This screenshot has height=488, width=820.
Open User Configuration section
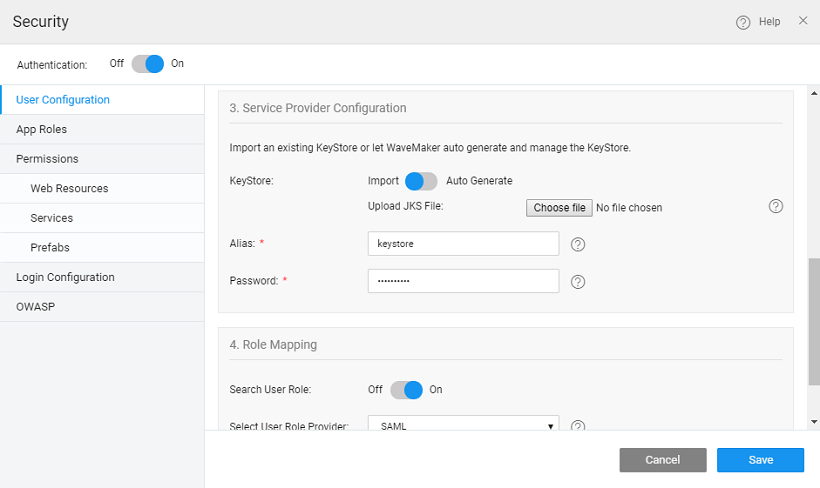pyautogui.click(x=63, y=100)
